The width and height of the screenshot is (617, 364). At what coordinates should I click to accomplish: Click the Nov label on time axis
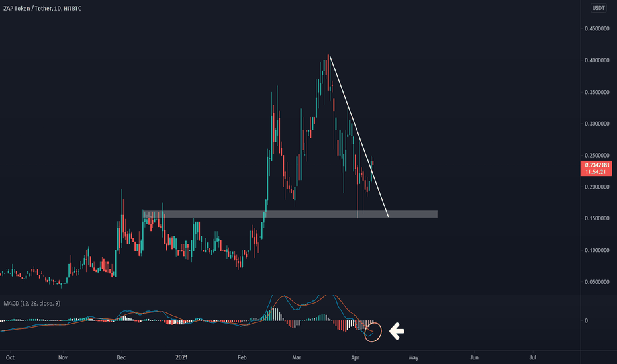[63, 357]
